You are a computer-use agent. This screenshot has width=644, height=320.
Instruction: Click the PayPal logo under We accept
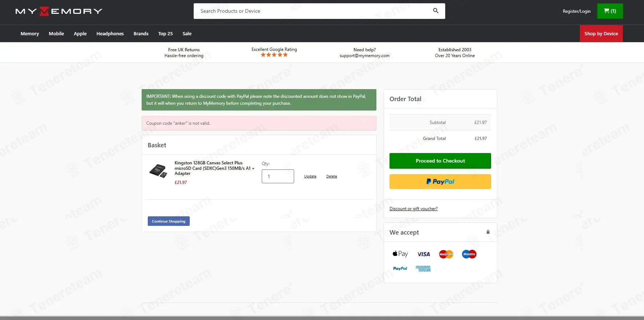click(400, 268)
